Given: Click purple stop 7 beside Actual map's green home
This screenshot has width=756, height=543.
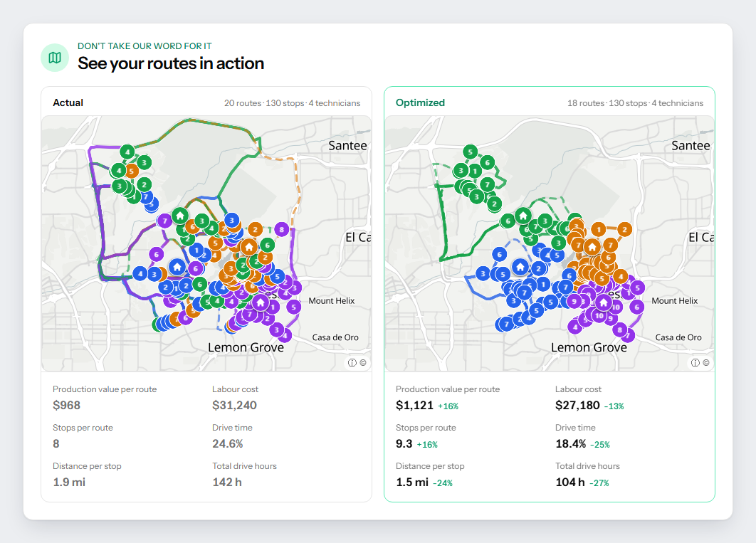Looking at the screenshot, I should coord(165,221).
